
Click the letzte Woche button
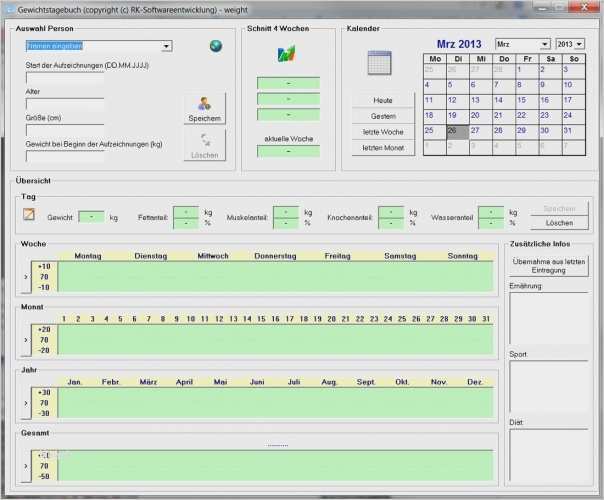pos(383,132)
